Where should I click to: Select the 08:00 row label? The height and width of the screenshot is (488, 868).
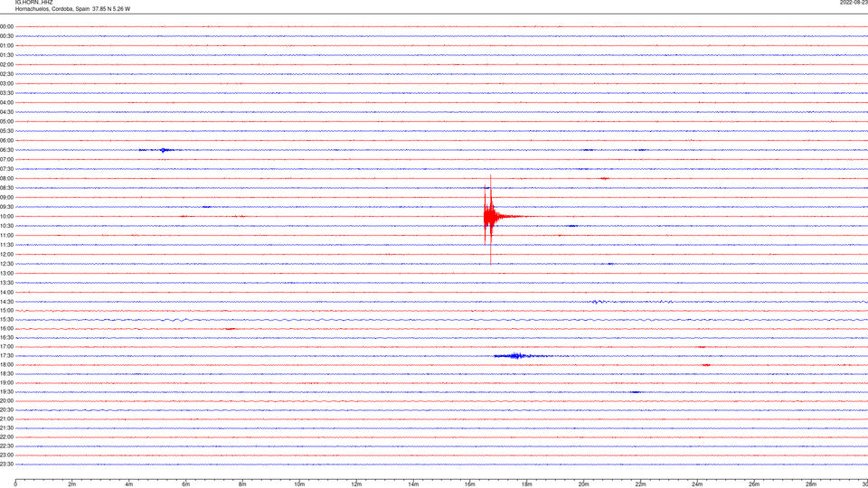pos(6,179)
